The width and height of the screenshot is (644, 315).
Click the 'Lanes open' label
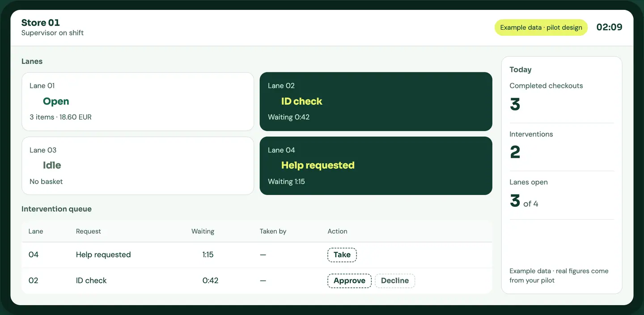pyautogui.click(x=529, y=182)
